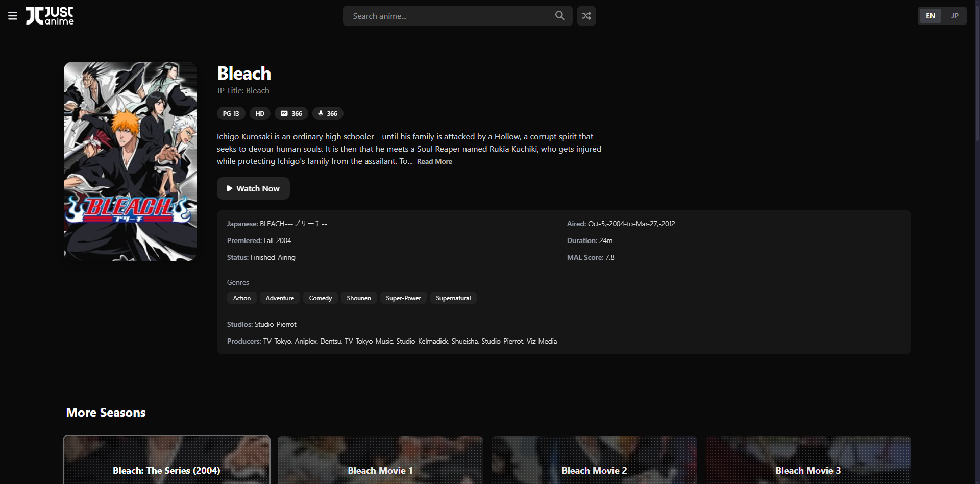
Task: Switch title language to JP
Action: (x=954, y=16)
